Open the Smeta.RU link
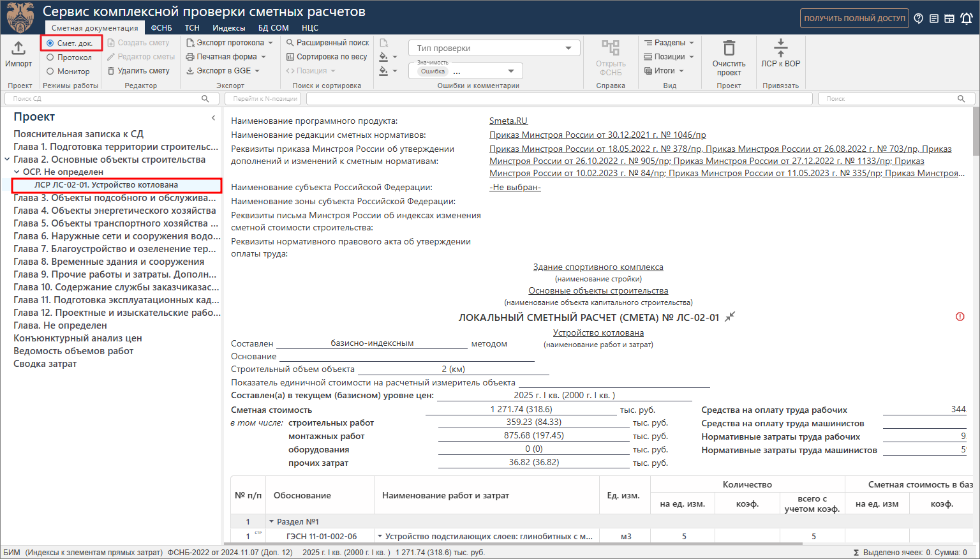Screen dimensions: 980x559 pyautogui.click(x=509, y=121)
